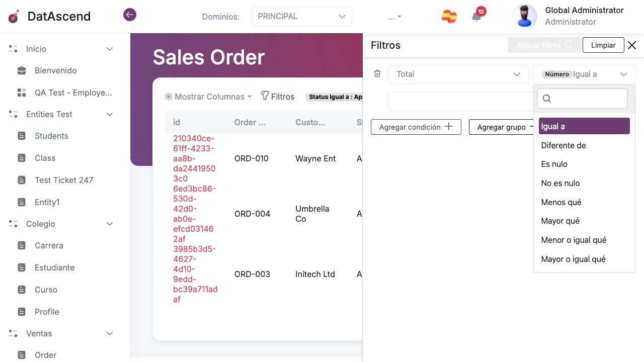Click the Colegio section icon
The width and height of the screenshot is (644, 362).
[x=13, y=224]
